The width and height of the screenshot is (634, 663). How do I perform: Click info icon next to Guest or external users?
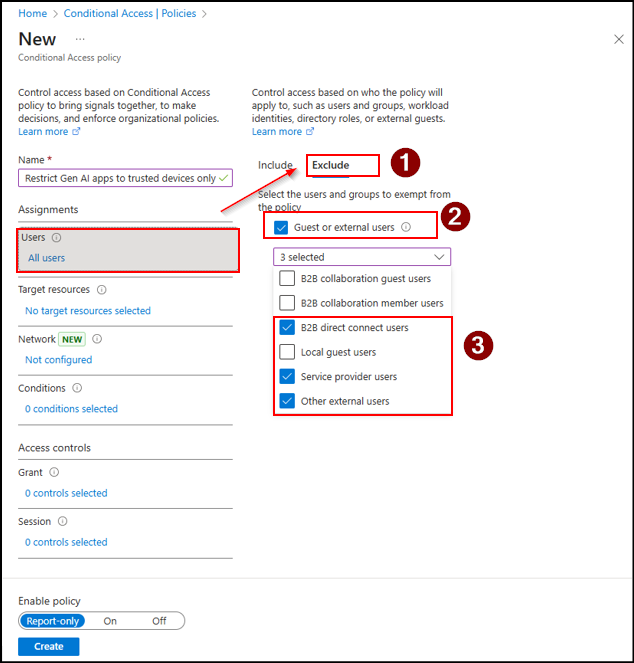(x=406, y=227)
